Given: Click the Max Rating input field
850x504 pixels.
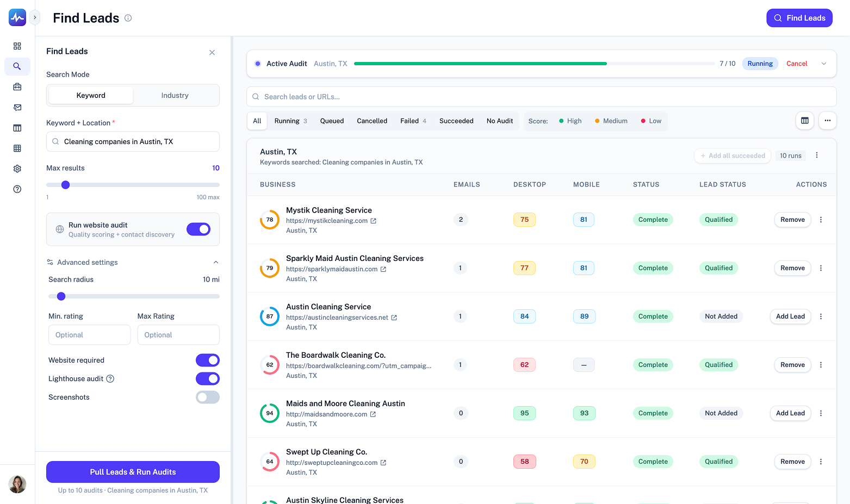Looking at the screenshot, I should (178, 335).
